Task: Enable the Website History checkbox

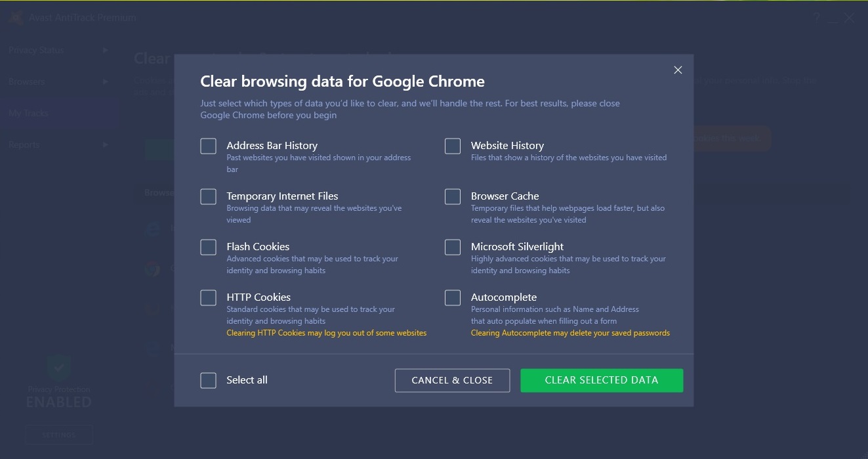Action: coord(453,146)
